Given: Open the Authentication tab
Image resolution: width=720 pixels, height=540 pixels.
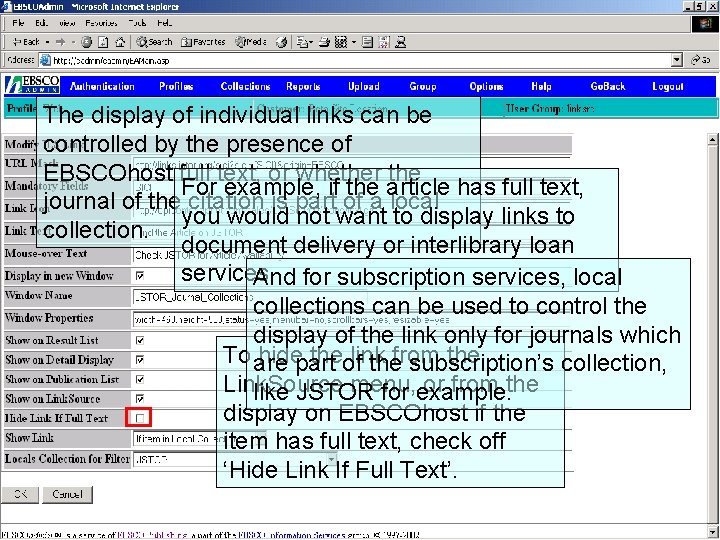Looking at the screenshot, I should click(102, 86).
